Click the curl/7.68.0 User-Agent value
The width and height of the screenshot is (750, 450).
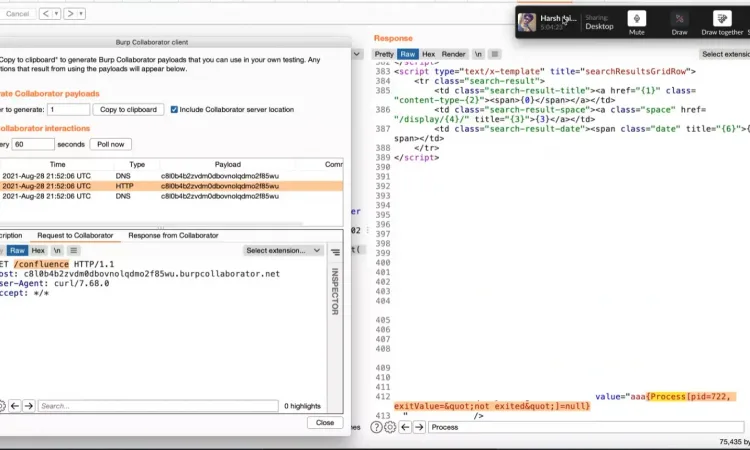coord(81,283)
